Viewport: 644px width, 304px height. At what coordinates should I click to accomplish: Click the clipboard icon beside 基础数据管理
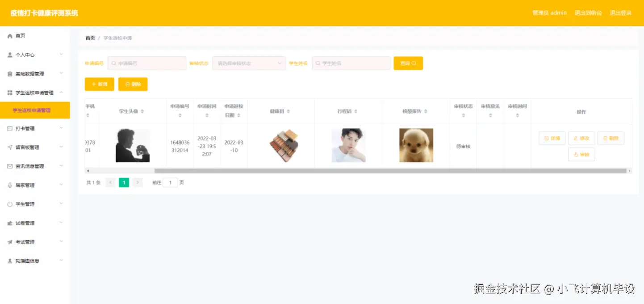(10, 74)
